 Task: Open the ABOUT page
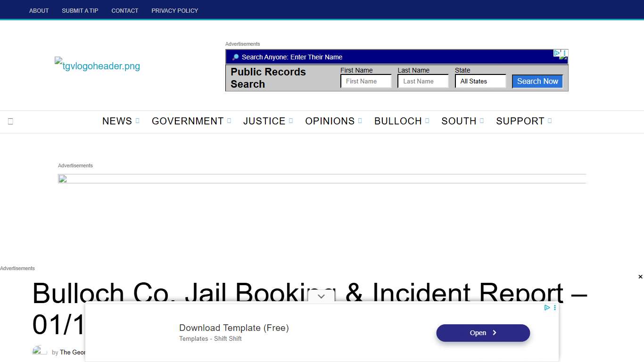pos(39,10)
